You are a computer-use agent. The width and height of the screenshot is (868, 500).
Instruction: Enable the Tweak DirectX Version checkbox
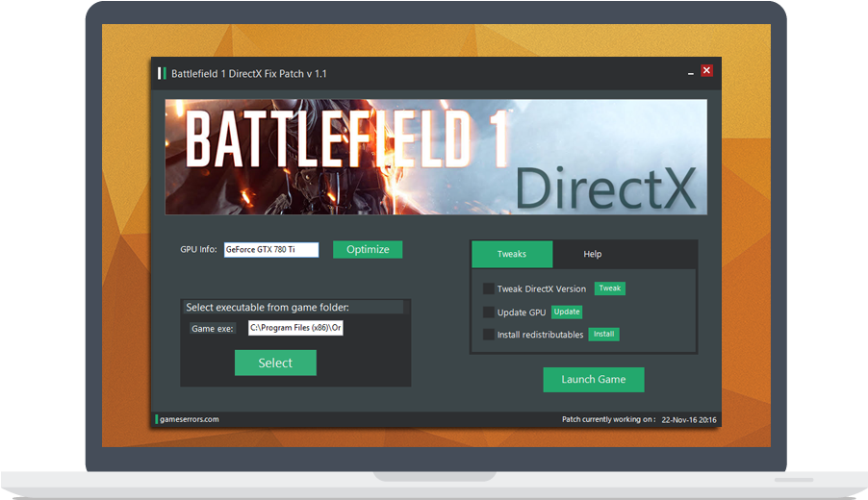(489, 288)
